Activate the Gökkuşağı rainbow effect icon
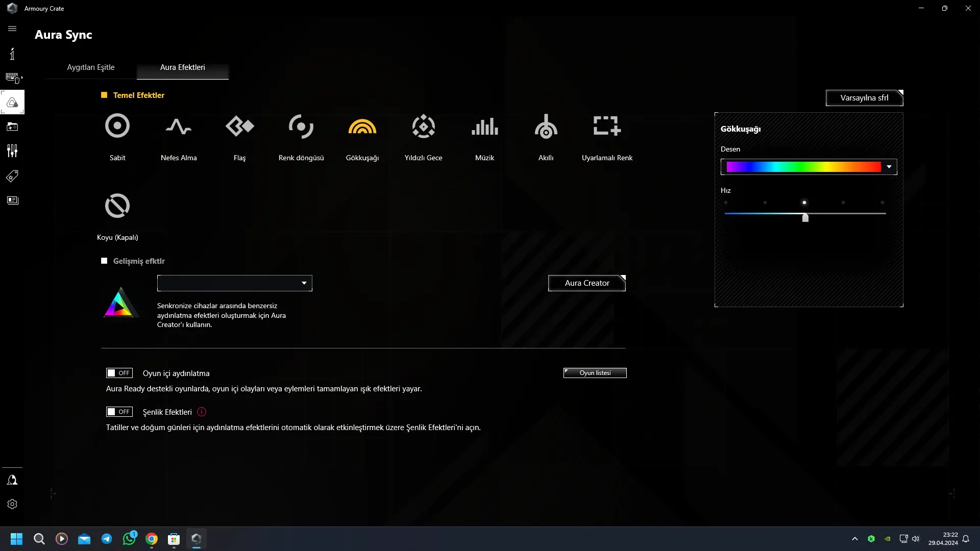 tap(362, 126)
